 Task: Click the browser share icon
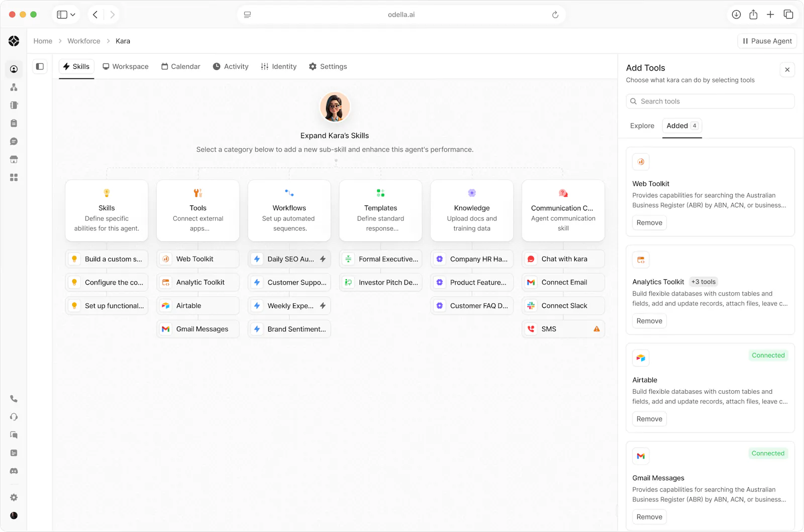(x=753, y=15)
